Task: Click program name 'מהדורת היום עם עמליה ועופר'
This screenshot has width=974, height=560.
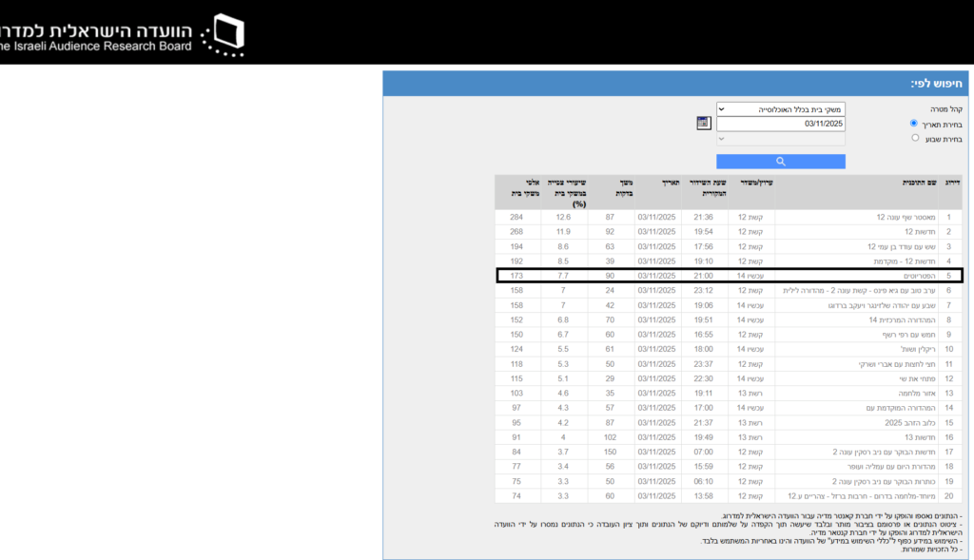Action: pyautogui.click(x=891, y=466)
